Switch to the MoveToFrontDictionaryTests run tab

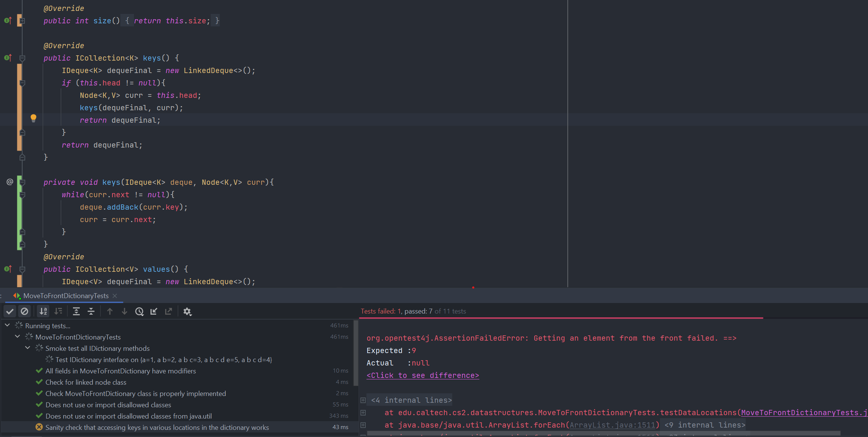65,296
